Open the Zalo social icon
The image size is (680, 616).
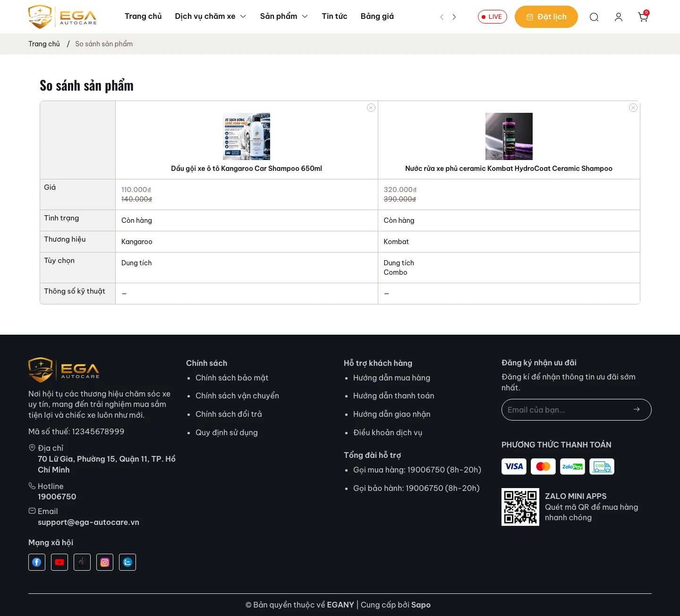[127, 562]
